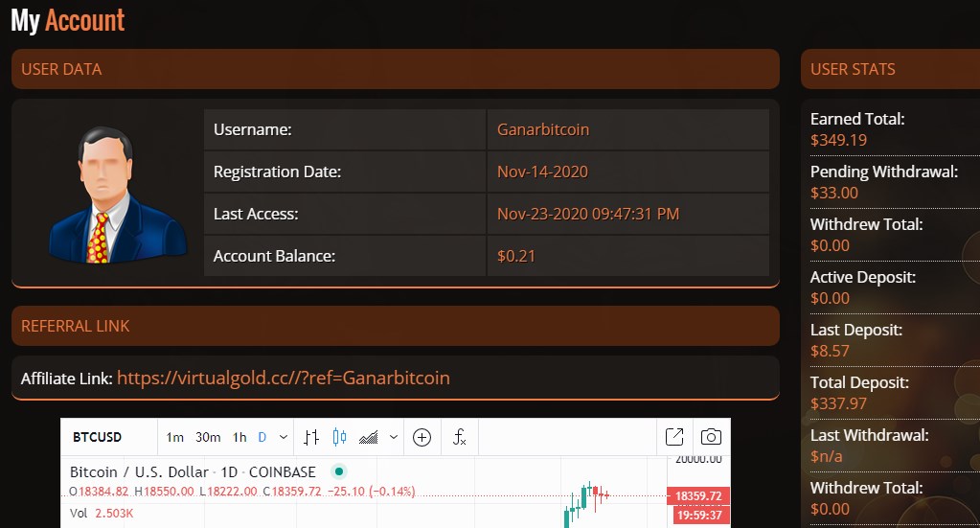Click the Bitcoin / U.S. Dollar chart title
This screenshot has width=980, height=528.
[194, 471]
